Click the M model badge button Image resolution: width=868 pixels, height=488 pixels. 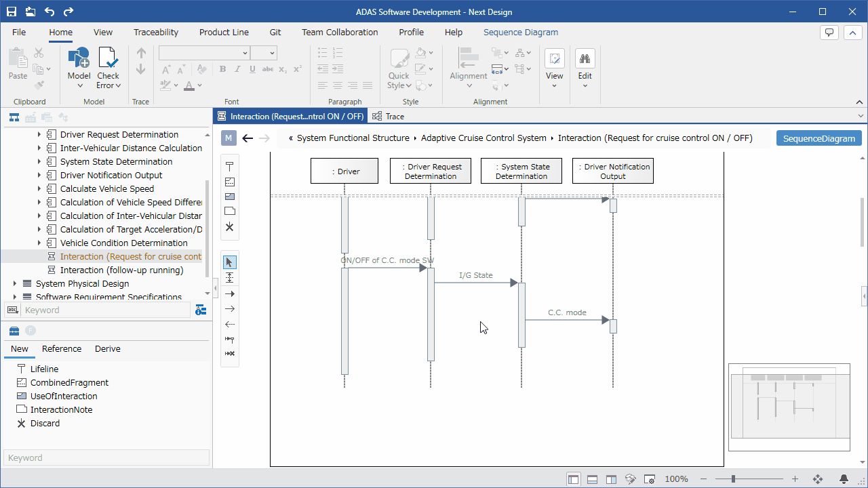pyautogui.click(x=229, y=138)
